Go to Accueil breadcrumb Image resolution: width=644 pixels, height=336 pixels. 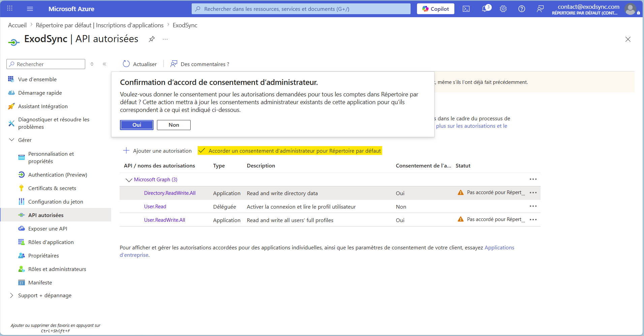pyautogui.click(x=17, y=25)
